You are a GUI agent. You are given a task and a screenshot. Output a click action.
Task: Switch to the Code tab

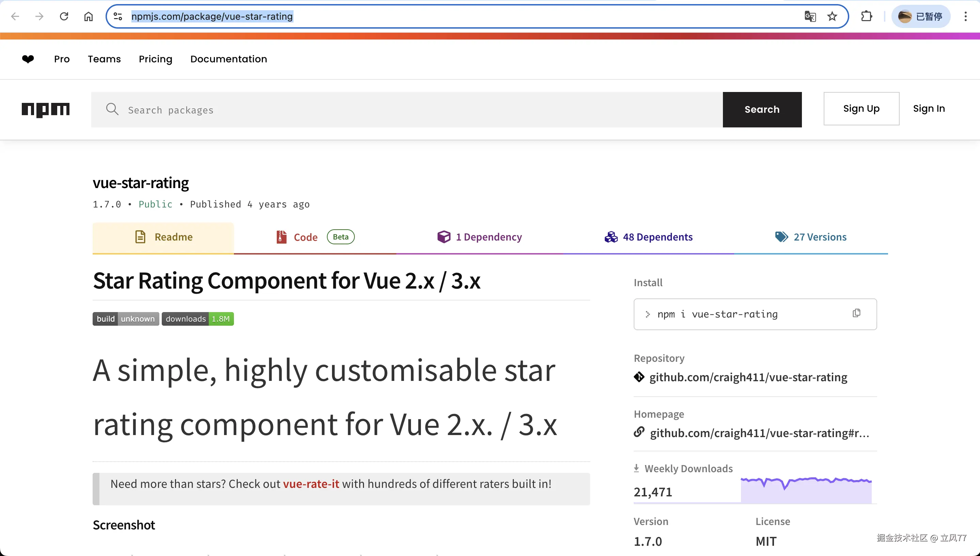pyautogui.click(x=315, y=237)
